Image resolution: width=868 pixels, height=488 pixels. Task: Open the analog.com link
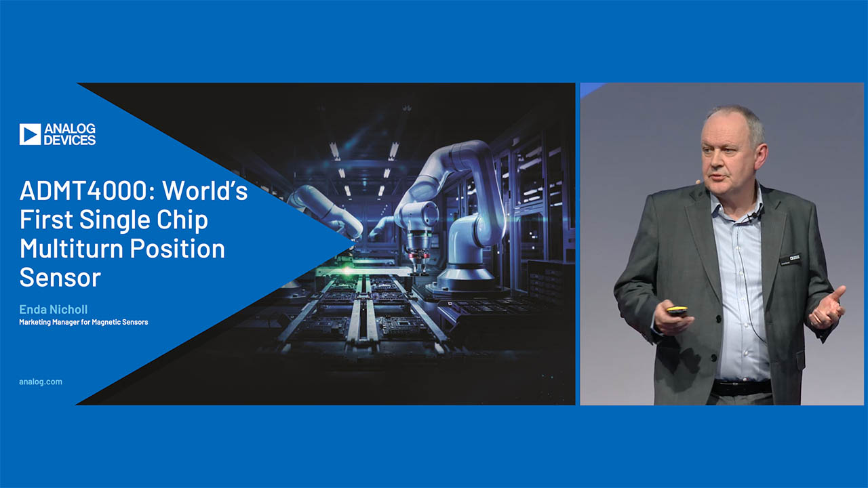(x=41, y=382)
